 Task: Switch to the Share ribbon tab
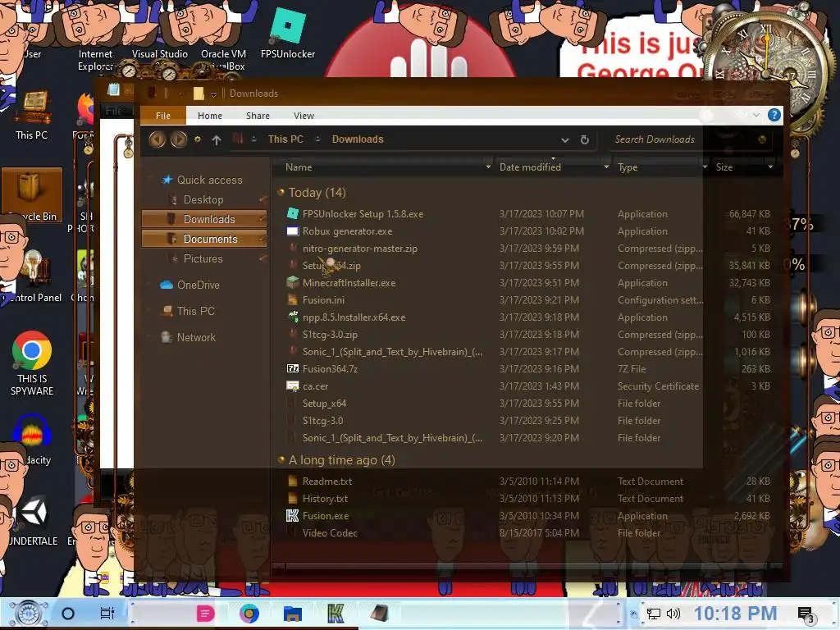coord(258,115)
